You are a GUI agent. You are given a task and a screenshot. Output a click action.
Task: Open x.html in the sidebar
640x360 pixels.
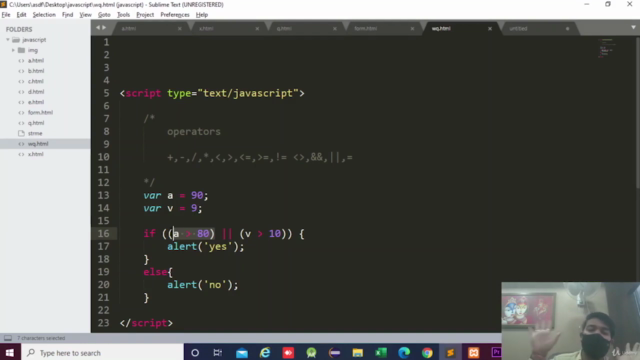(36, 154)
